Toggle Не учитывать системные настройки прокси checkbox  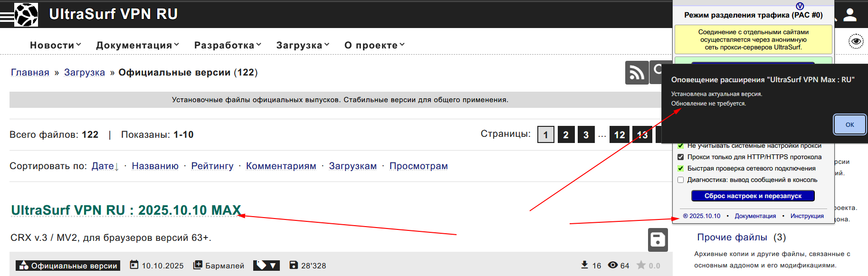click(681, 145)
